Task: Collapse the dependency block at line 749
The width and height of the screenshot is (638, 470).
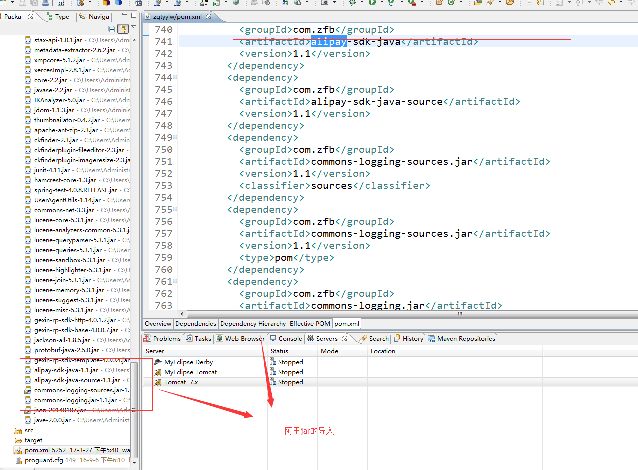Action: [177, 138]
